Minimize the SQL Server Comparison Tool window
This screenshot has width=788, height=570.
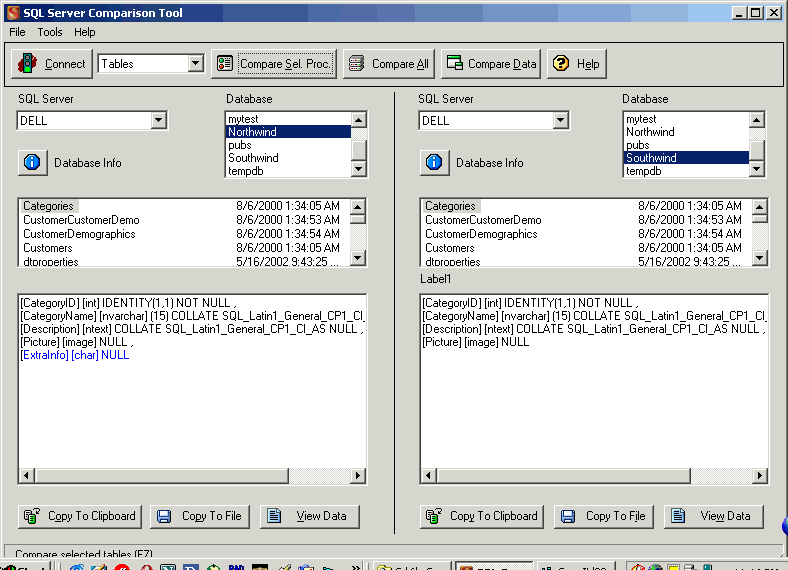pos(739,13)
